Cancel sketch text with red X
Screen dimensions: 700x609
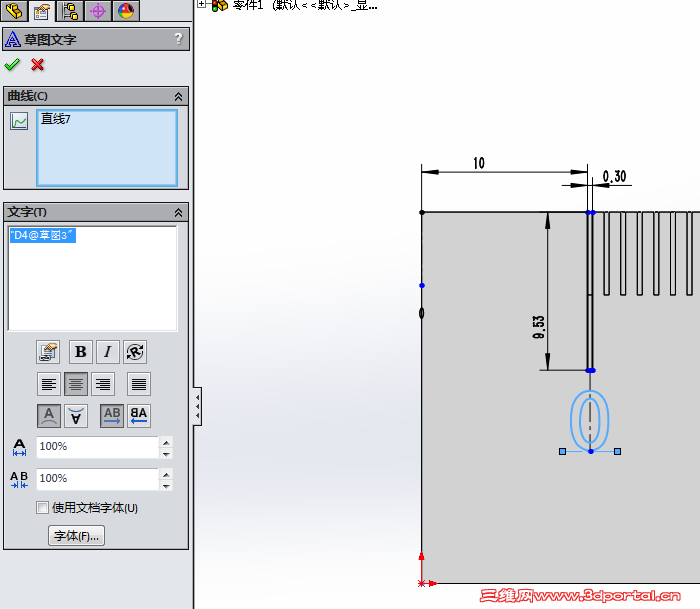click(38, 65)
